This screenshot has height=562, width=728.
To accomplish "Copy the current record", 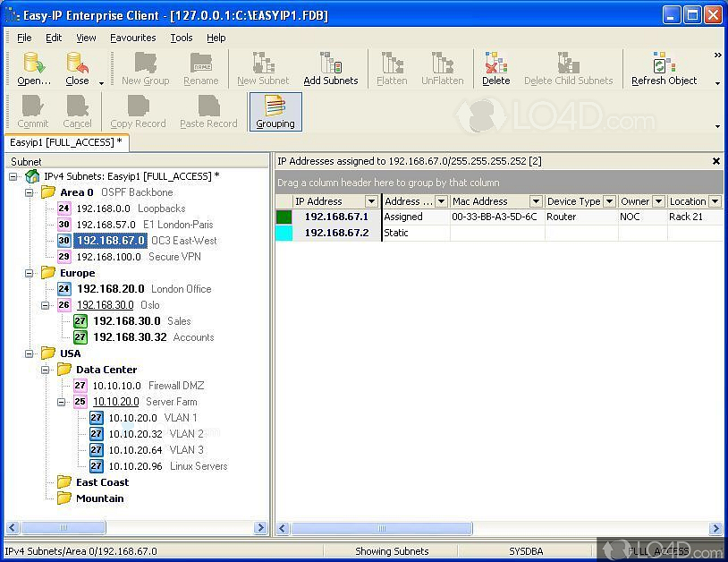I will pyautogui.click(x=138, y=111).
